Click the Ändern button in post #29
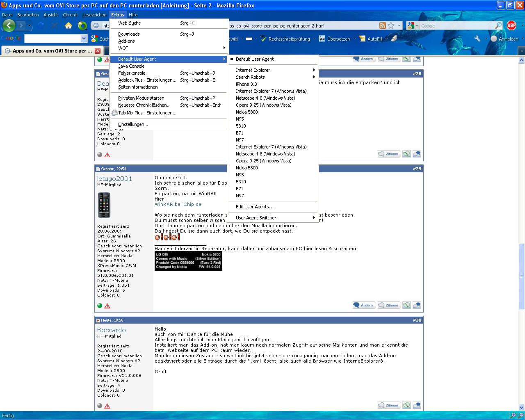 [364, 305]
